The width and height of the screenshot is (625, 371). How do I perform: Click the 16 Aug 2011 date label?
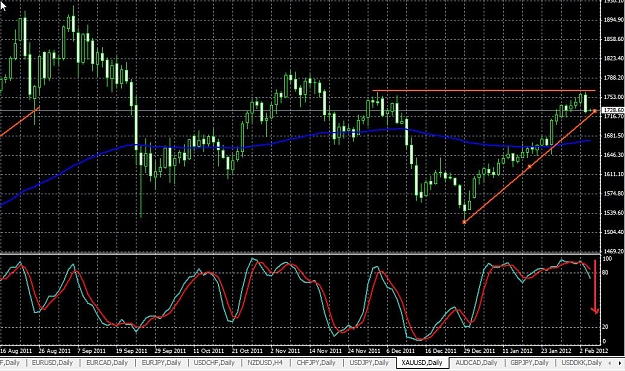(x=16, y=351)
